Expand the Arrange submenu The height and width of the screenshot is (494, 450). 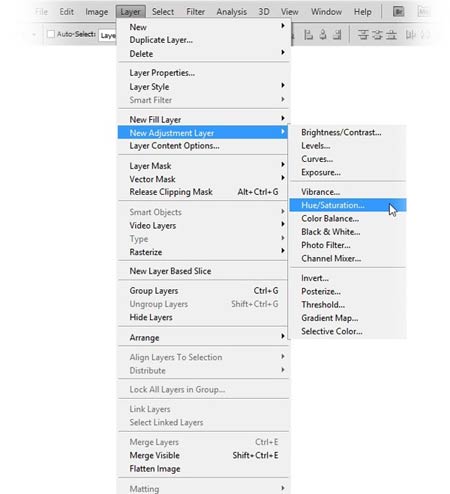point(203,337)
